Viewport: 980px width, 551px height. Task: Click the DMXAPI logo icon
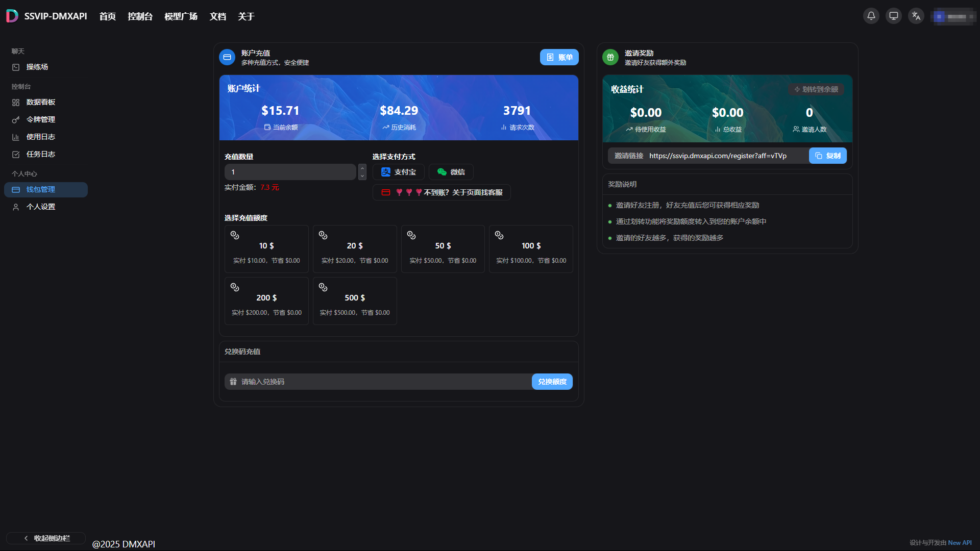tap(12, 16)
